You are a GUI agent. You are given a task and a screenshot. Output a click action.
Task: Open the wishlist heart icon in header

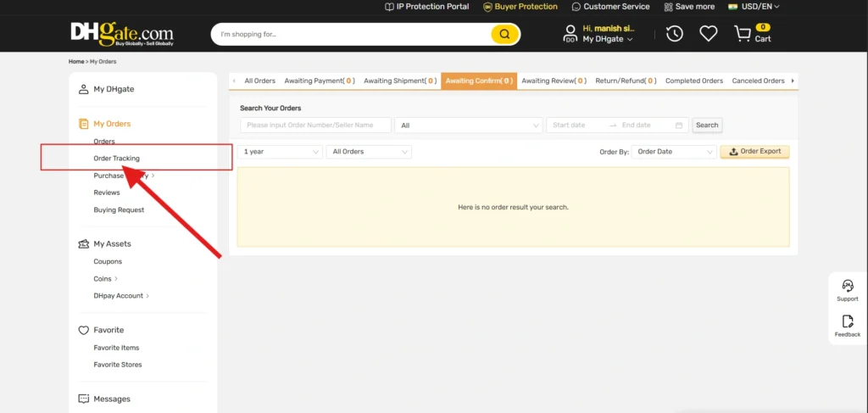(x=708, y=34)
